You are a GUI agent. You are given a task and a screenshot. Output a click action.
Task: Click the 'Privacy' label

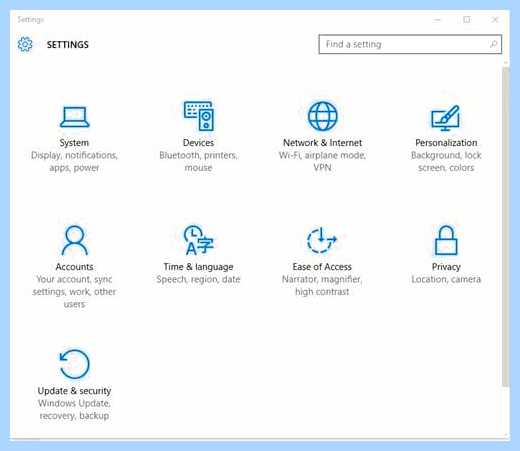(x=446, y=267)
